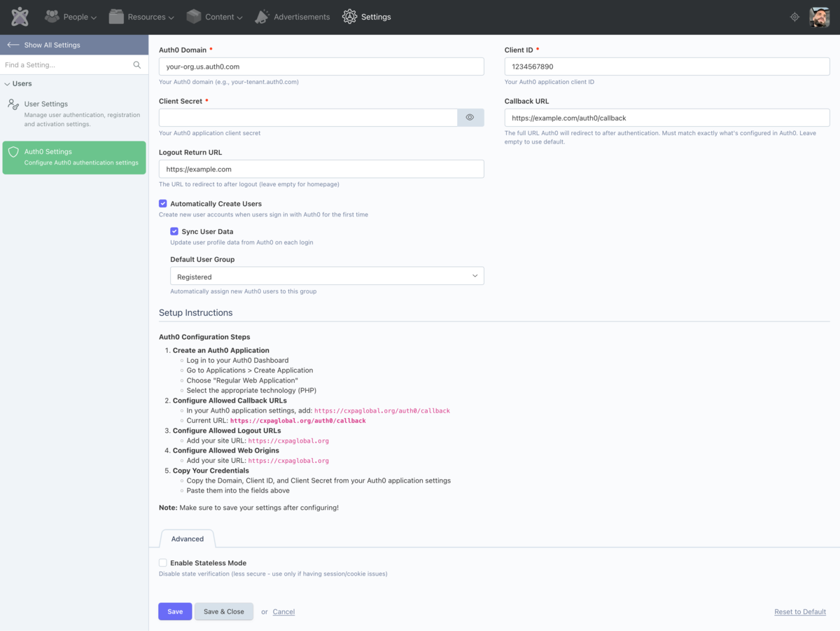840x631 pixels.
Task: Click the Client Secret input field
Action: [x=308, y=118]
